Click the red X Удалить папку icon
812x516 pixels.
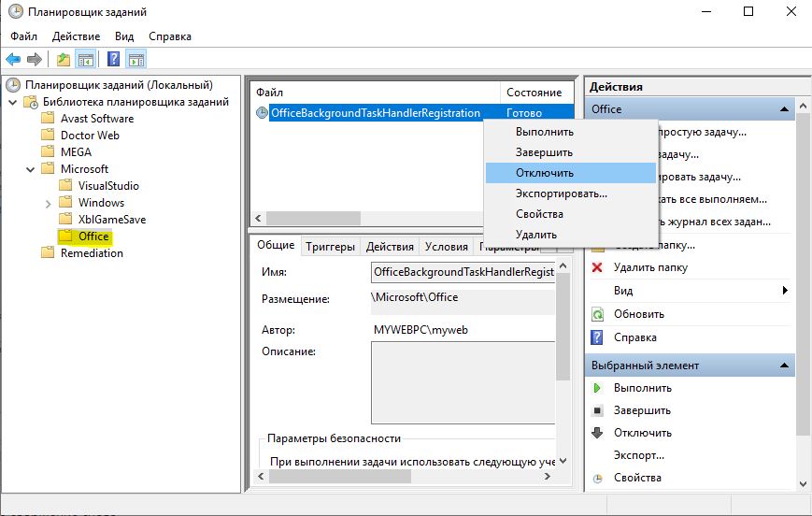point(597,267)
